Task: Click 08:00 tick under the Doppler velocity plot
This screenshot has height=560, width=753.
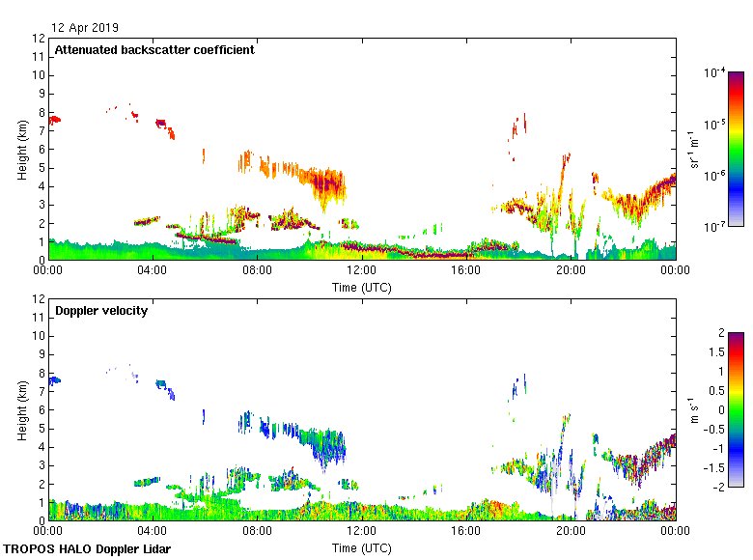Action: pos(257,532)
